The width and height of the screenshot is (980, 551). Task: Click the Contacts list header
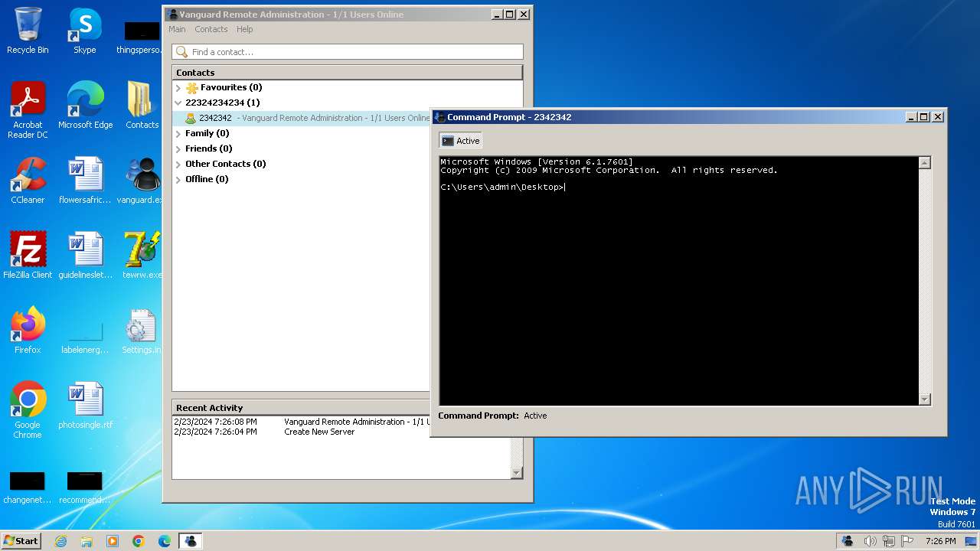(x=347, y=73)
